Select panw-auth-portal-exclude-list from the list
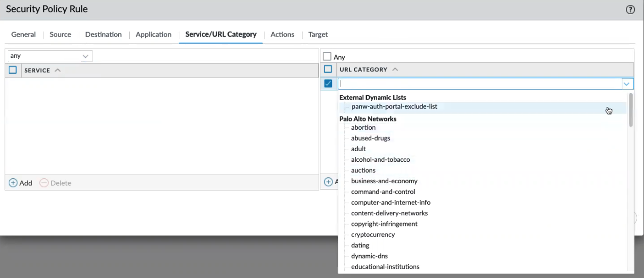 (x=394, y=106)
